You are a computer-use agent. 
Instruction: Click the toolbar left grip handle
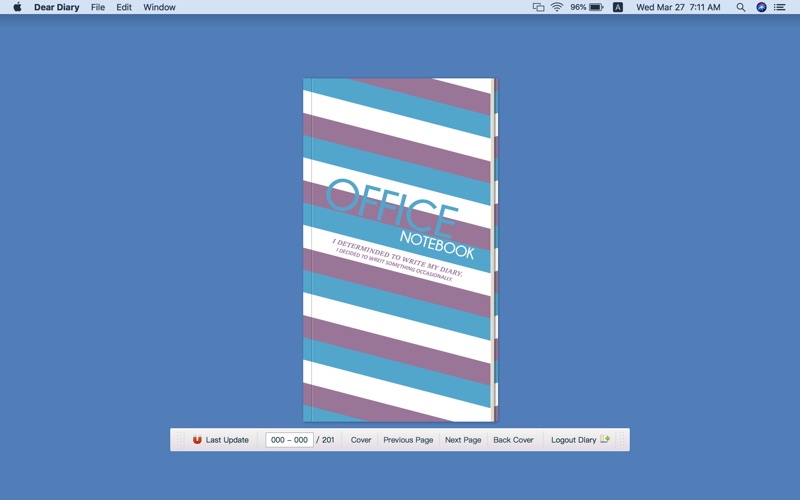point(180,440)
